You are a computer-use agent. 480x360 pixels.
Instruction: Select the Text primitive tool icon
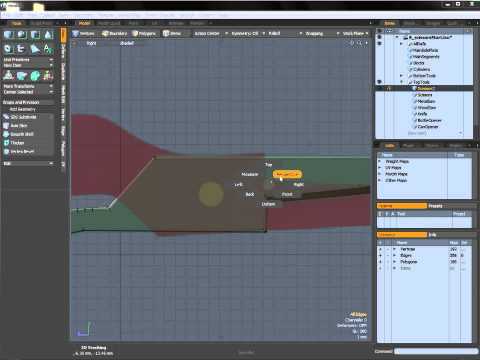(48, 49)
